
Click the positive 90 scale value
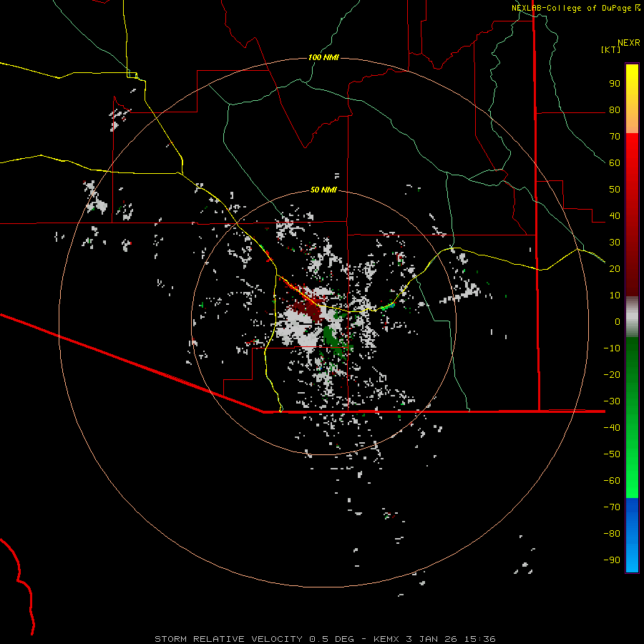point(615,84)
